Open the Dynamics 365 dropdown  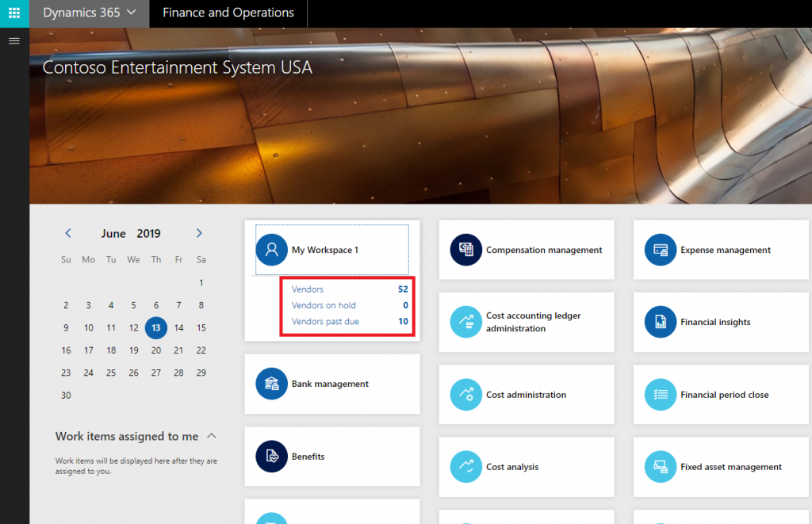tap(89, 13)
